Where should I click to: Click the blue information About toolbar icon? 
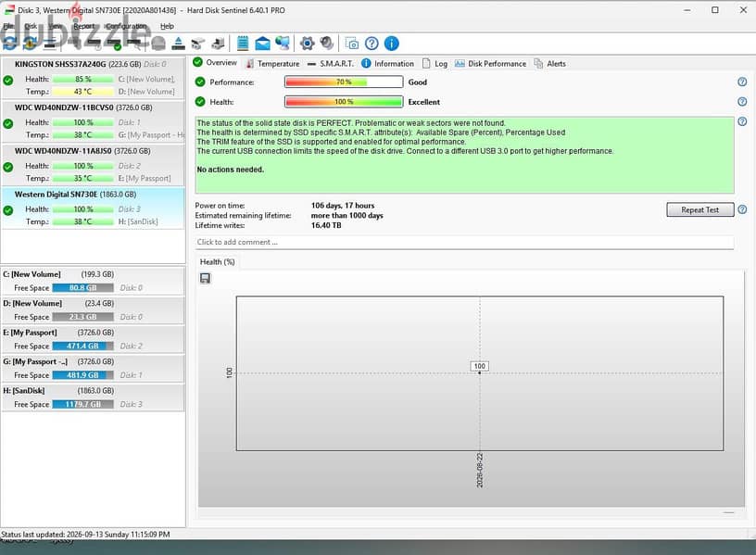pos(392,44)
